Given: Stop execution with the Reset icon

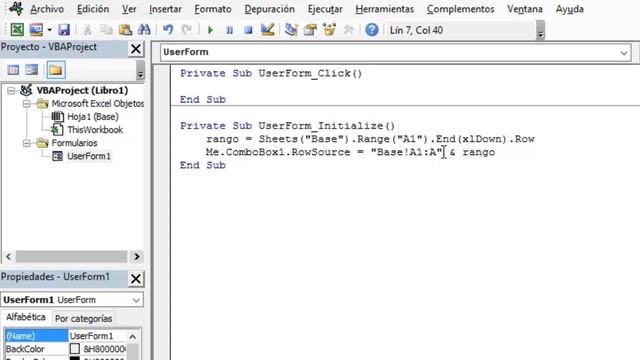Looking at the screenshot, I should click(248, 30).
